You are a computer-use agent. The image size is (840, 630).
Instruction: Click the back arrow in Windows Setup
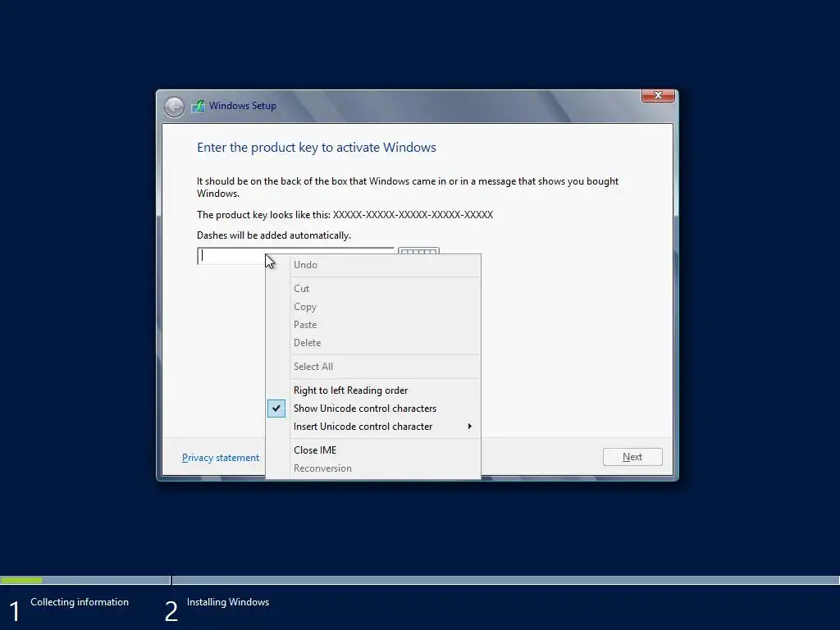pos(174,107)
